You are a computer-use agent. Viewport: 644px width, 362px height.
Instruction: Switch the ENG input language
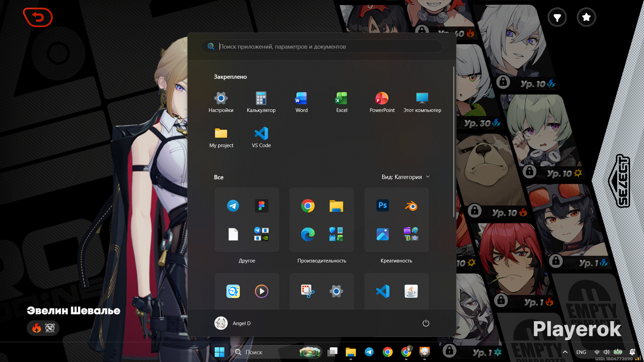[581, 352]
